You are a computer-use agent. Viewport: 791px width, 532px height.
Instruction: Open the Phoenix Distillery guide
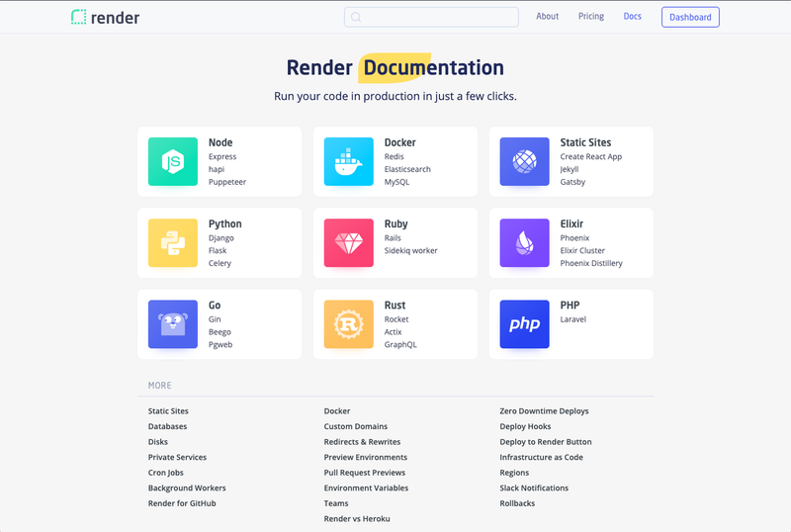[591, 263]
